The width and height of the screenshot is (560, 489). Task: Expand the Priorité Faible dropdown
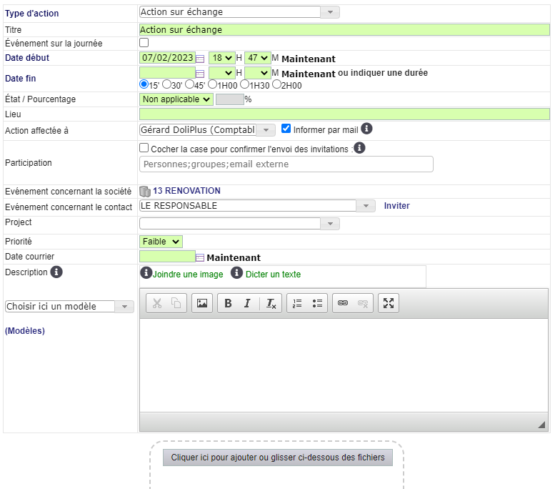pos(161,241)
